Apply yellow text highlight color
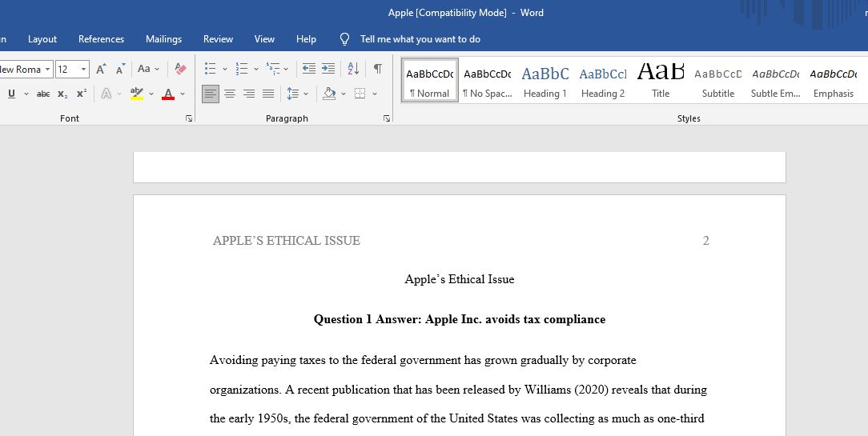 (137, 94)
